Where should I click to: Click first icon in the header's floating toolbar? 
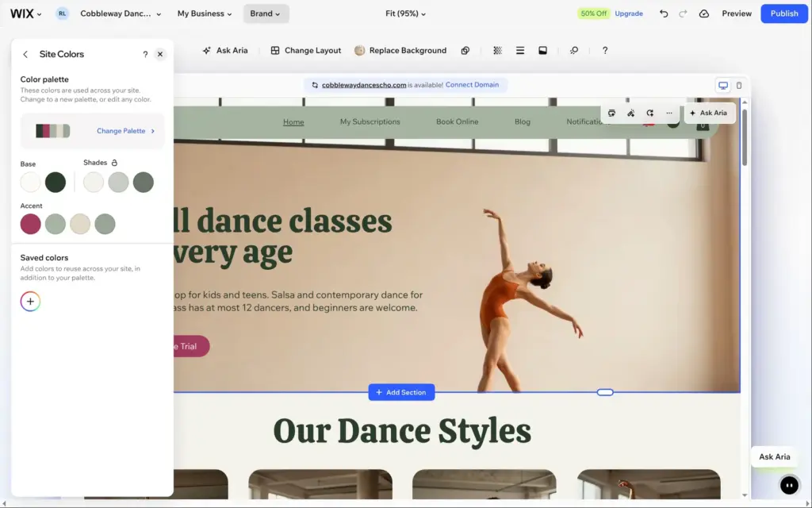[x=611, y=113]
